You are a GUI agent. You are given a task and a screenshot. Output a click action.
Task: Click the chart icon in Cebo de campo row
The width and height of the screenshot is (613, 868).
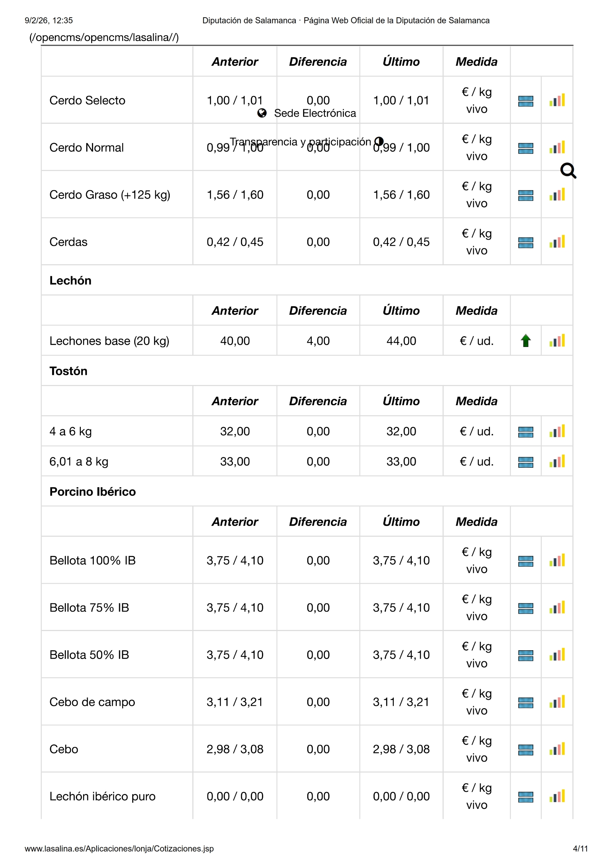(x=557, y=702)
